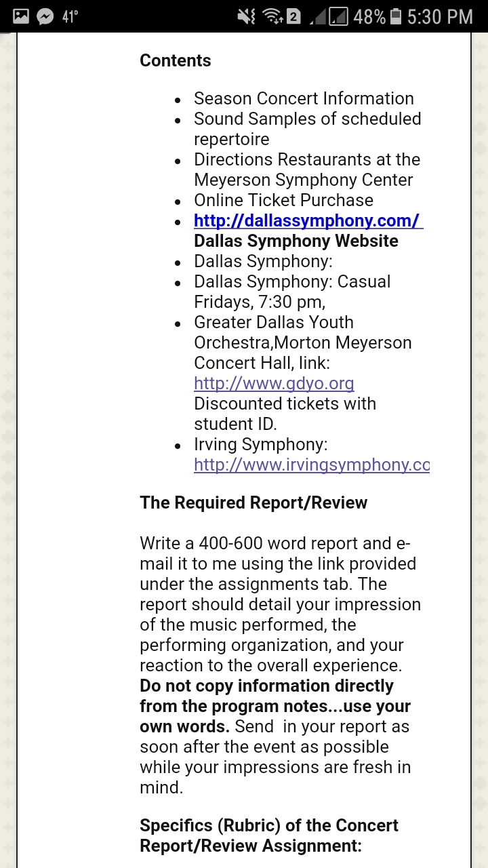Open the dallassymphony.com link
488x868 pixels.
(x=307, y=220)
